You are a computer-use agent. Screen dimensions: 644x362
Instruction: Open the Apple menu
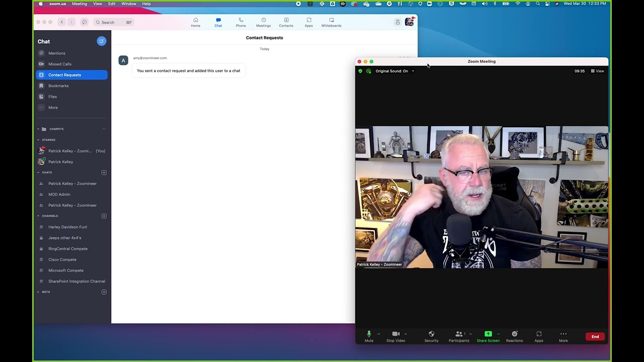point(41,4)
